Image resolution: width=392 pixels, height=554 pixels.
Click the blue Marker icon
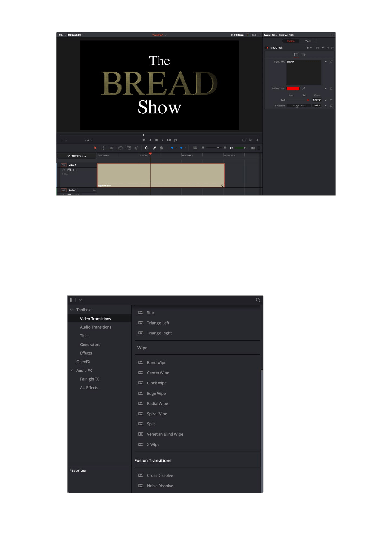click(181, 148)
